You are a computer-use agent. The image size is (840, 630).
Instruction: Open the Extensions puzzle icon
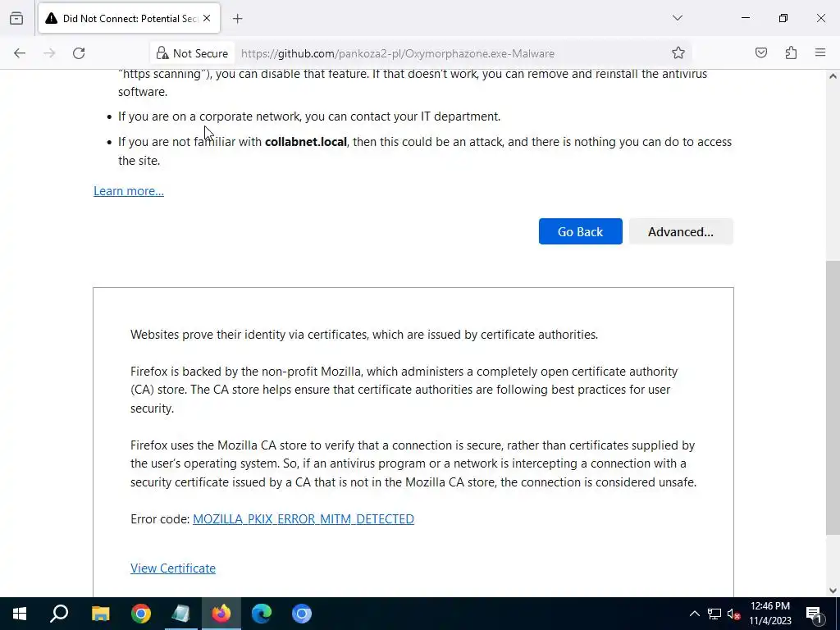791,52
